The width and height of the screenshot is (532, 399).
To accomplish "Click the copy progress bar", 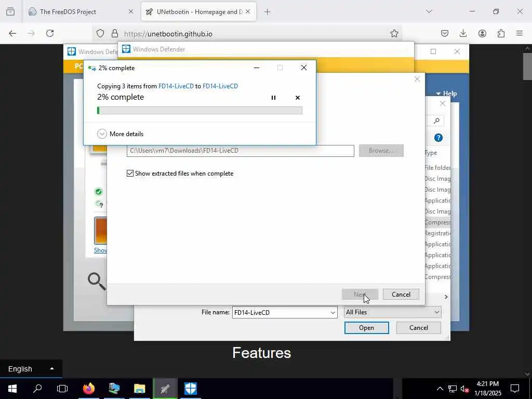I will (x=199, y=110).
